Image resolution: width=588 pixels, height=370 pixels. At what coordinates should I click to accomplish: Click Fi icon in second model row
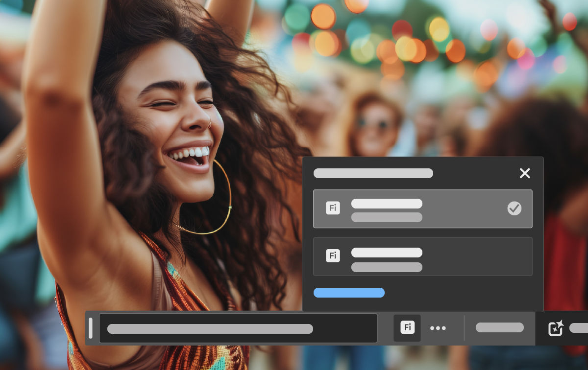pos(333,255)
